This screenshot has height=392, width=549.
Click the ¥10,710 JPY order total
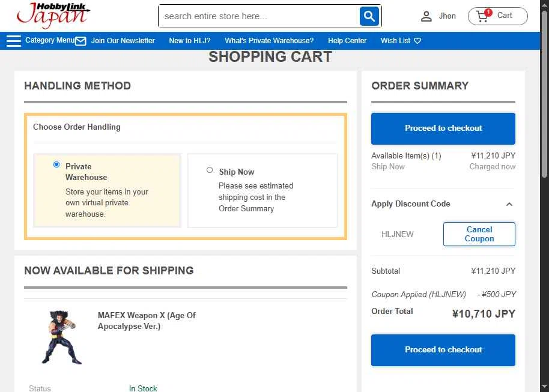coord(483,313)
